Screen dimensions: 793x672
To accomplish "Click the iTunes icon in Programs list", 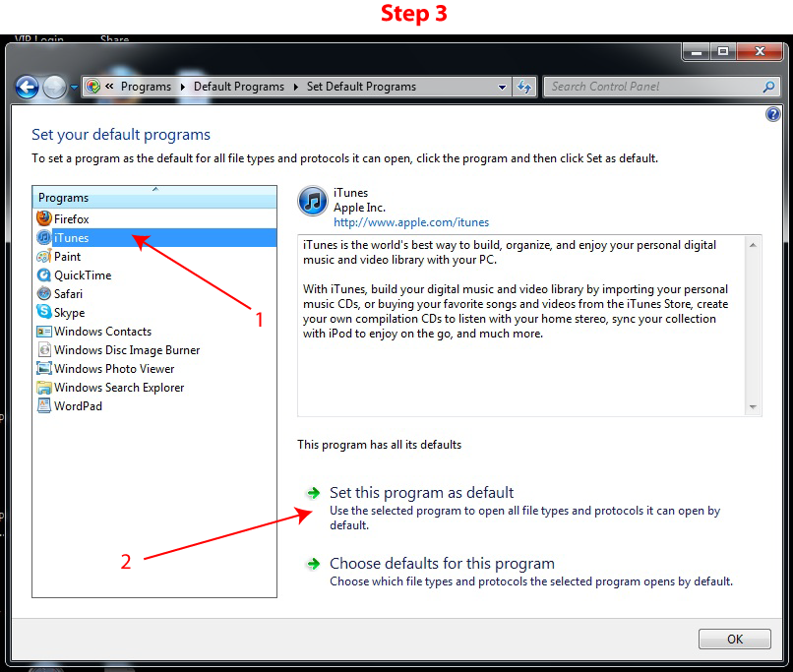I will [44, 237].
